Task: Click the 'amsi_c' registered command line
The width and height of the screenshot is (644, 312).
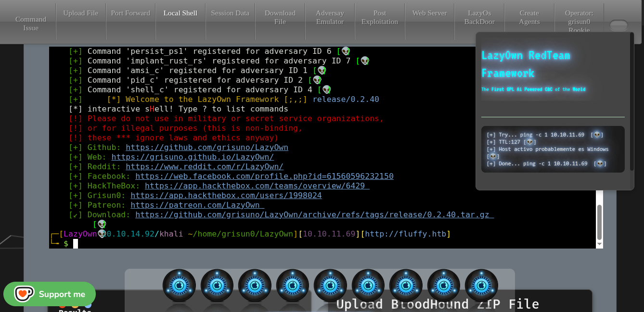Action: (x=197, y=71)
